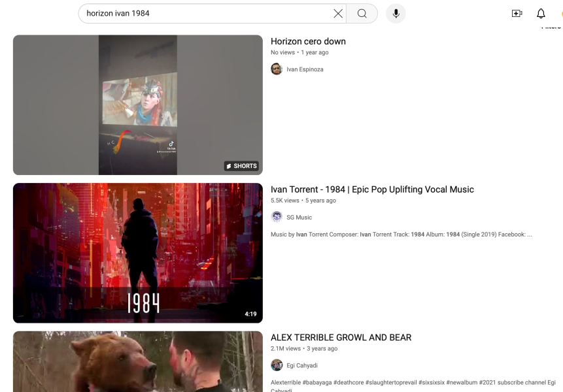Click the 4:19 duration badge

coord(250,314)
